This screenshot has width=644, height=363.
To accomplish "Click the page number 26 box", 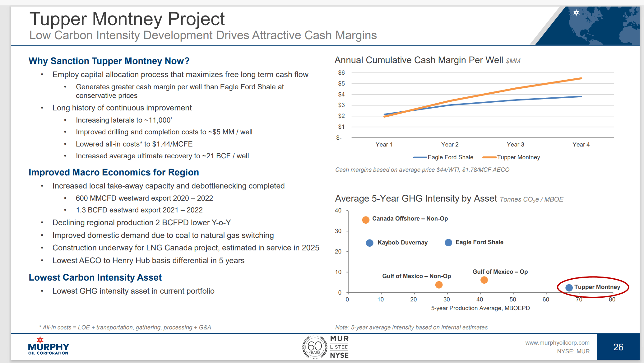I will coord(618,346).
